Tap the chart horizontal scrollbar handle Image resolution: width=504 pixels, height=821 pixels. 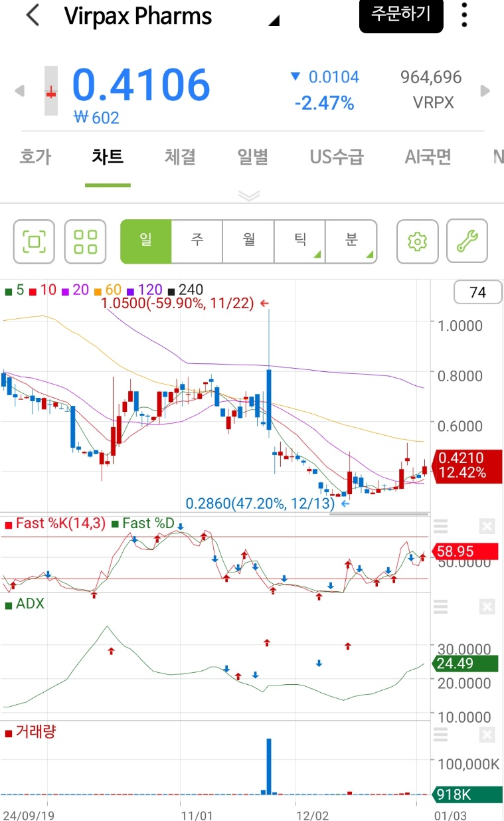(x=378, y=514)
